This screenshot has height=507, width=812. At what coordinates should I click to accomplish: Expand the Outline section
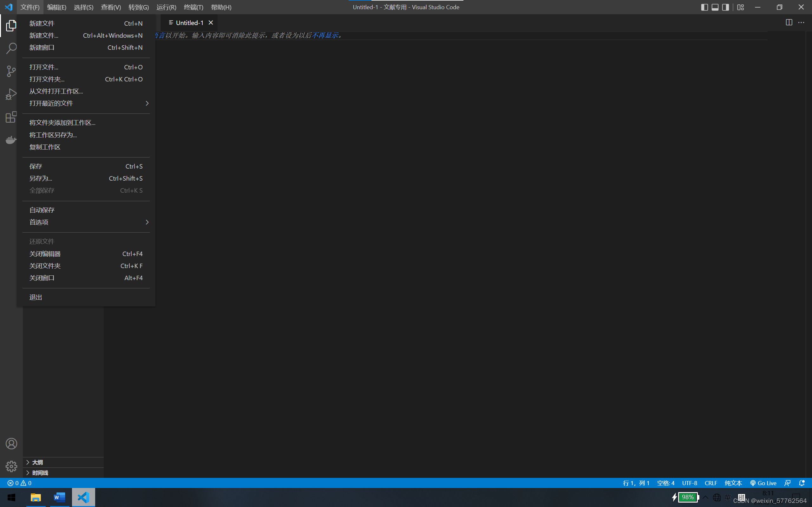pos(37,462)
